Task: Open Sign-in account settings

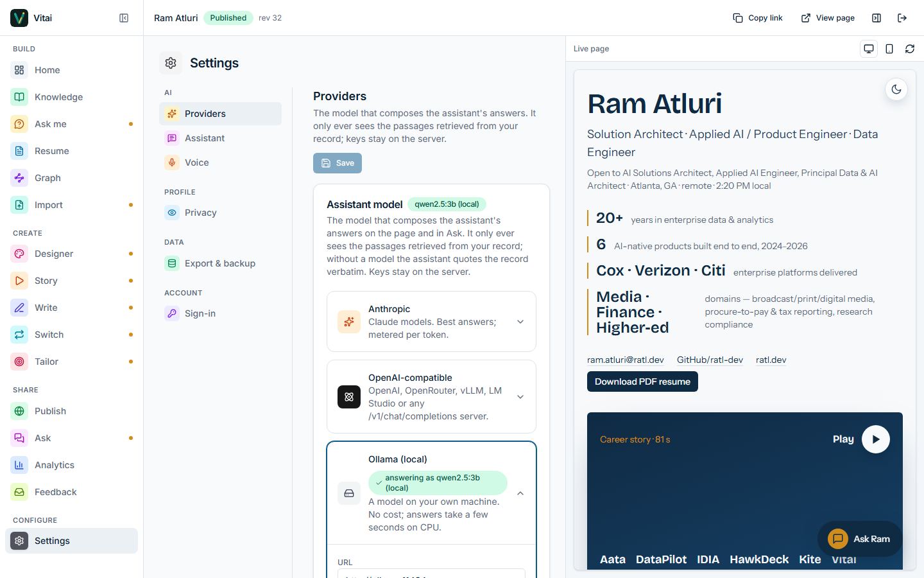Action: (220, 313)
